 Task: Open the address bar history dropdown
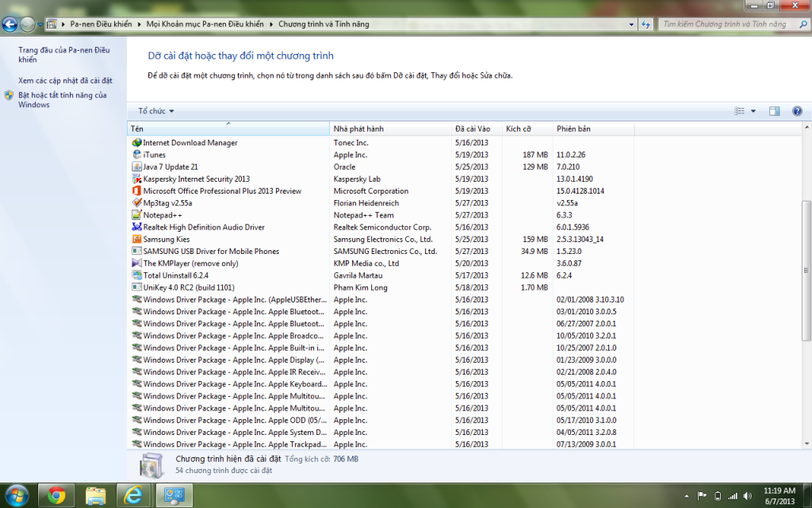click(631, 24)
